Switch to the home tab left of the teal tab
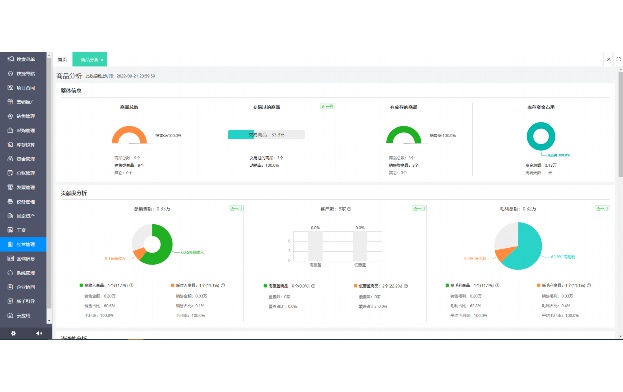This screenshot has width=623, height=392. [62, 60]
